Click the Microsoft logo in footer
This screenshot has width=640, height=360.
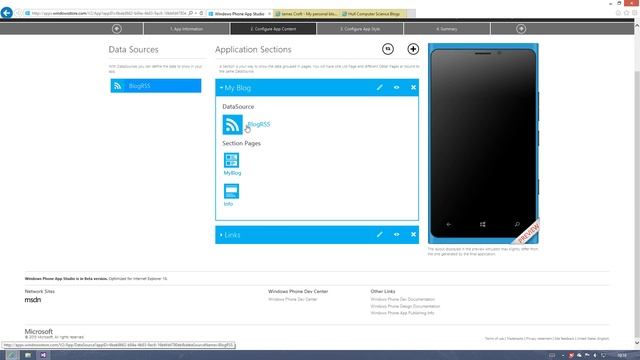tap(39, 331)
